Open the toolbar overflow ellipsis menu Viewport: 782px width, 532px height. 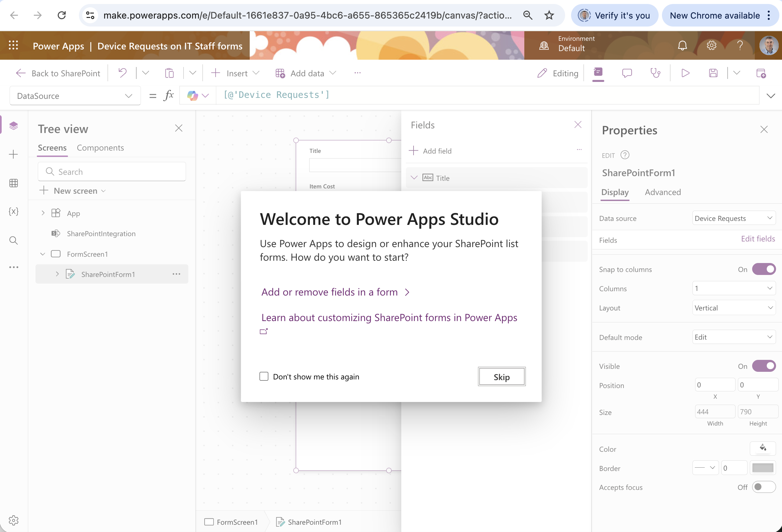coord(358,73)
